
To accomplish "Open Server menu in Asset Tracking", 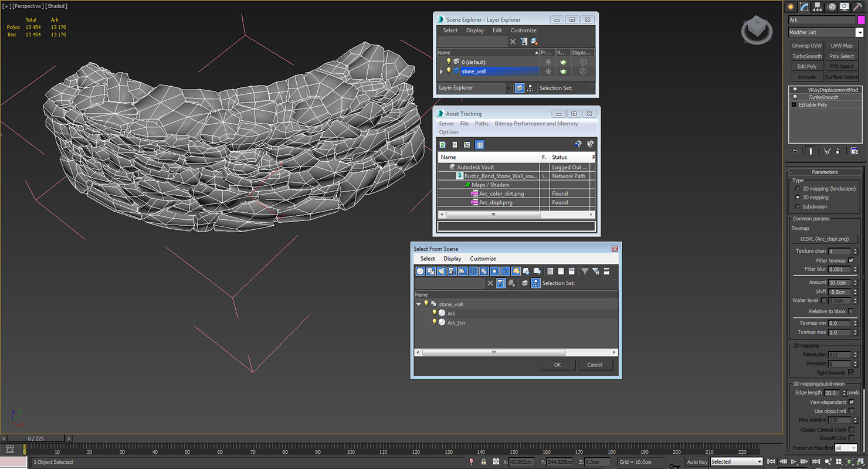I will (446, 124).
